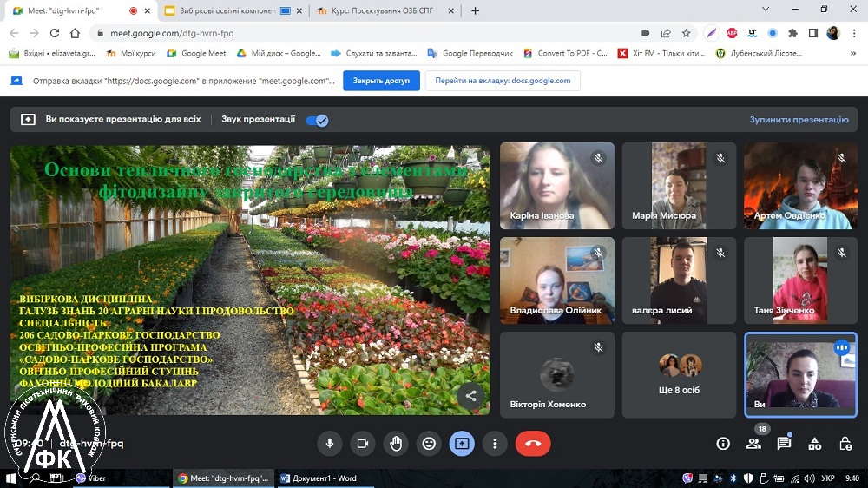Viewport: 868px width, 488px height.
Task: Toggle the microphone in Meet controls
Action: (x=329, y=444)
